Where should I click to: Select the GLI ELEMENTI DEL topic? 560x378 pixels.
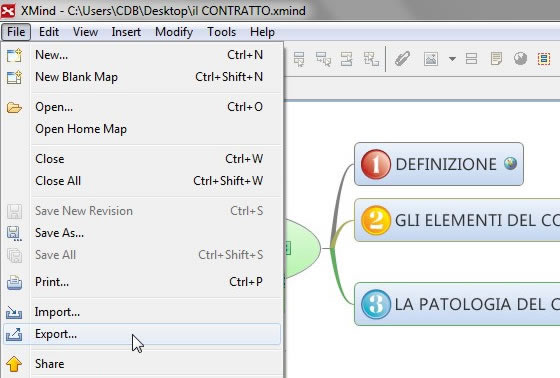click(457, 220)
